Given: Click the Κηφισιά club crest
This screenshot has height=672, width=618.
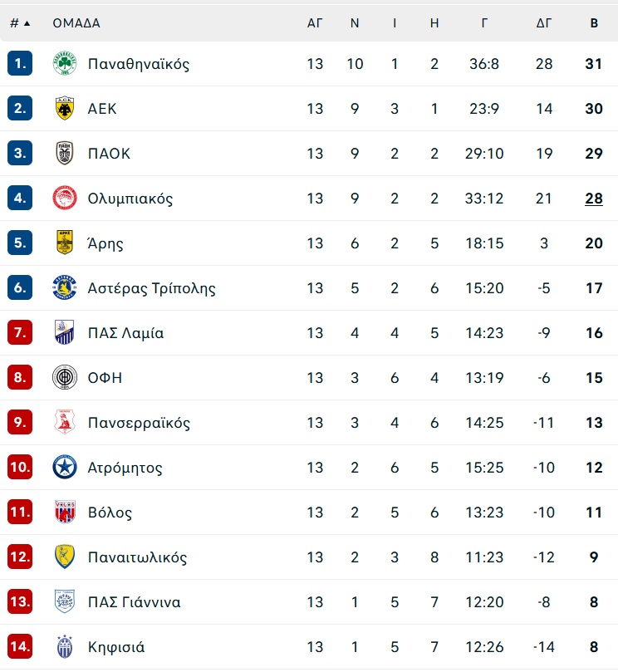Looking at the screenshot, I should (x=65, y=647).
